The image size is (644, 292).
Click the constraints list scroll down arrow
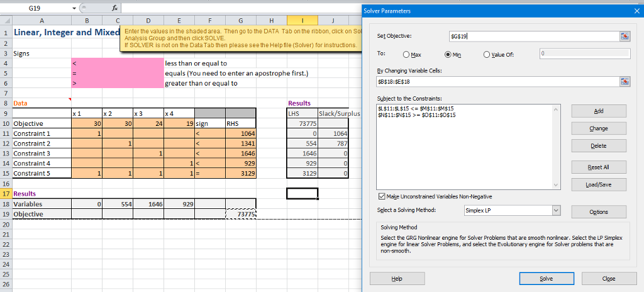pyautogui.click(x=556, y=185)
